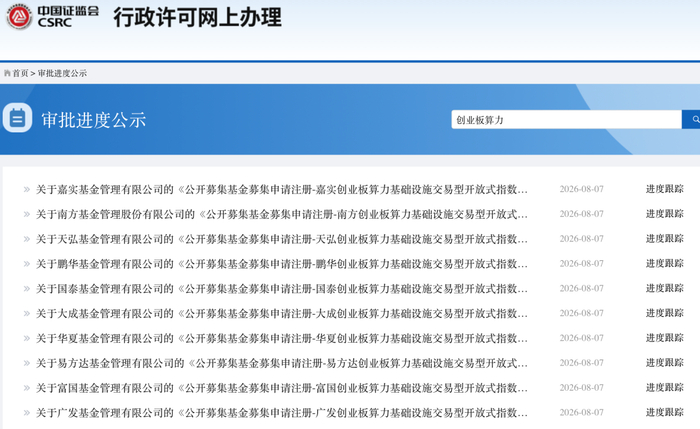The width and height of the screenshot is (700, 429).
Task: Open the 南方基金管理股份有限公司 application entry
Action: (x=282, y=214)
